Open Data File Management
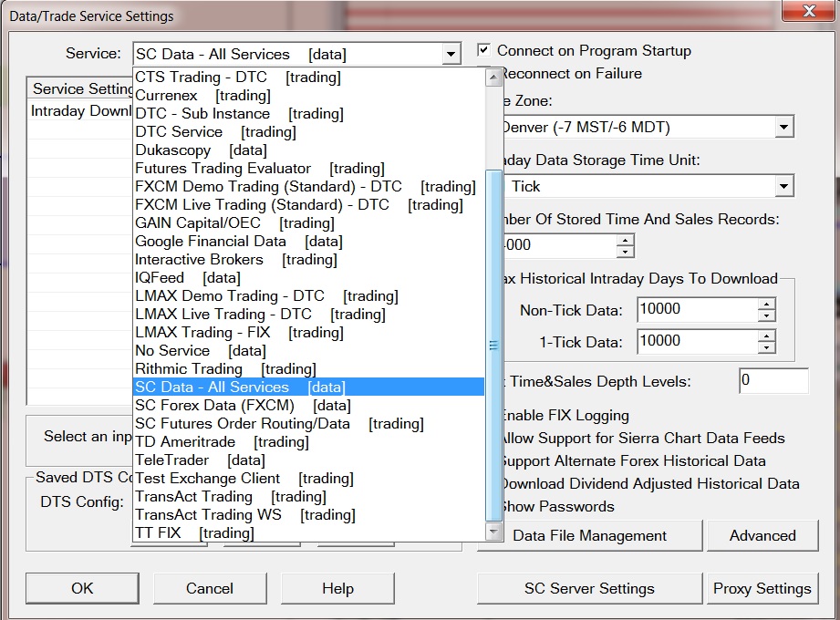 tap(590, 535)
